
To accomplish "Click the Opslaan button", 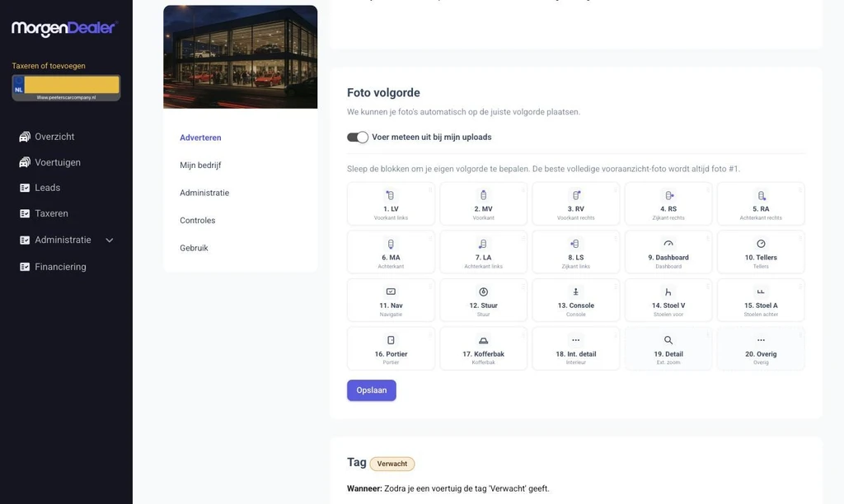I will click(372, 390).
